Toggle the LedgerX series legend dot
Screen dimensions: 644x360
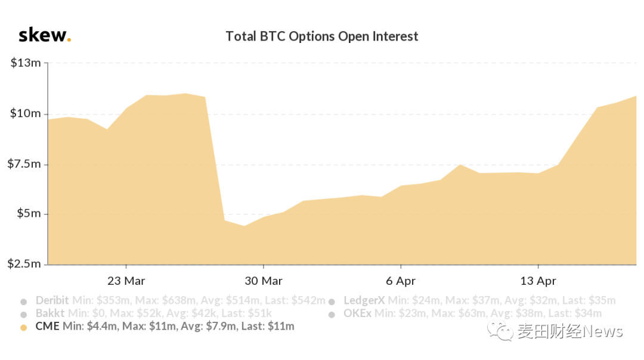(x=332, y=301)
